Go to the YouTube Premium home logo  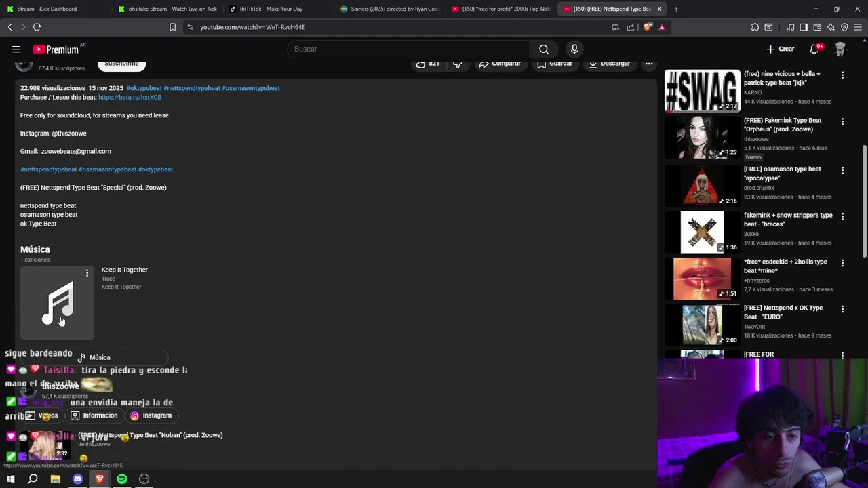(56, 49)
